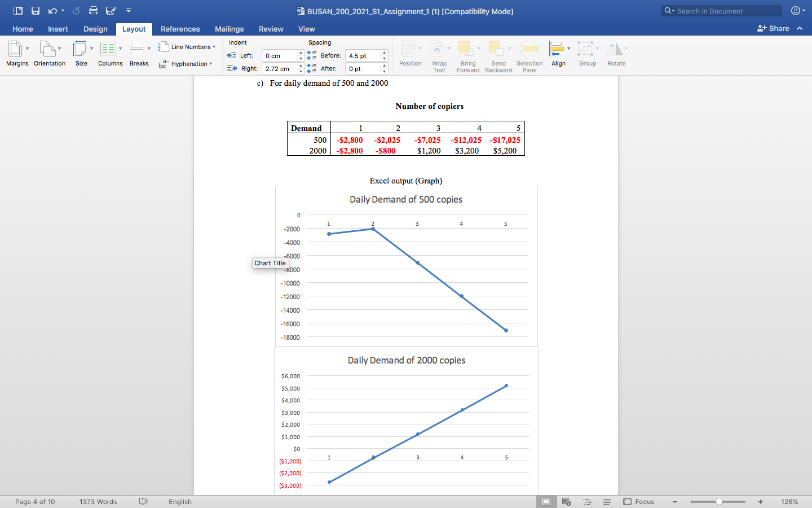The width and height of the screenshot is (812, 508).
Task: Click the 1373 Words counter
Action: tap(98, 502)
